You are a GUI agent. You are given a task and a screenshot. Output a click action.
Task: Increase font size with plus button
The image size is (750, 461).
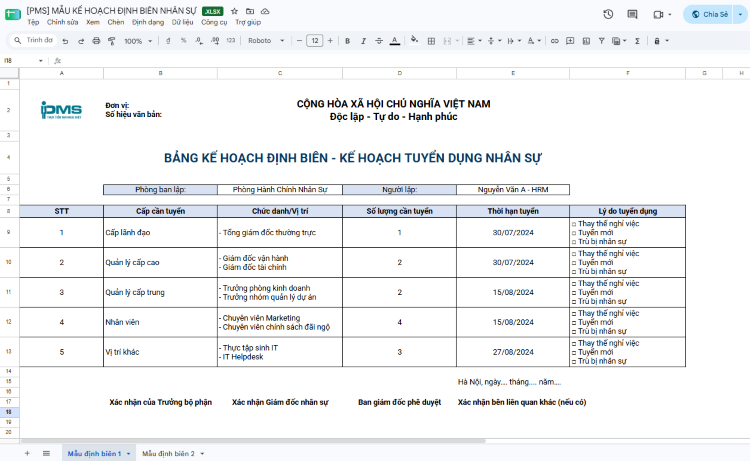[330, 41]
